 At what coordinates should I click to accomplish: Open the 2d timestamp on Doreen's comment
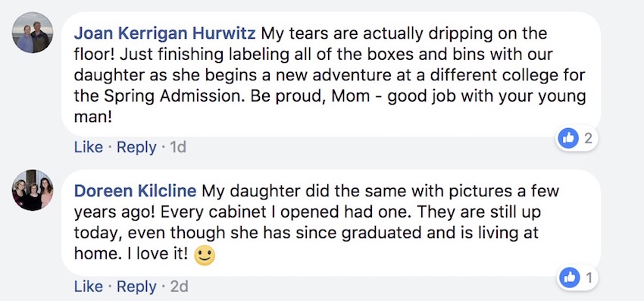180,287
